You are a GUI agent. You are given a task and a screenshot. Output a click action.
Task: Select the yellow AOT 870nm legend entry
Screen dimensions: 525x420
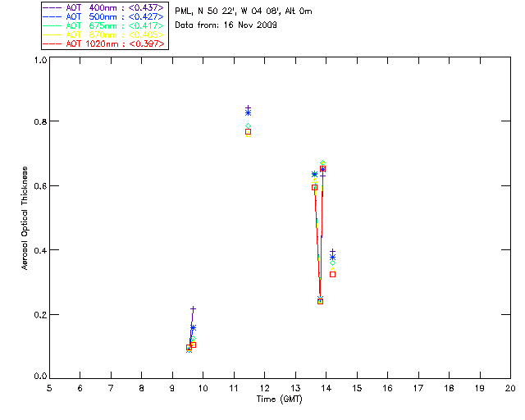(x=103, y=34)
